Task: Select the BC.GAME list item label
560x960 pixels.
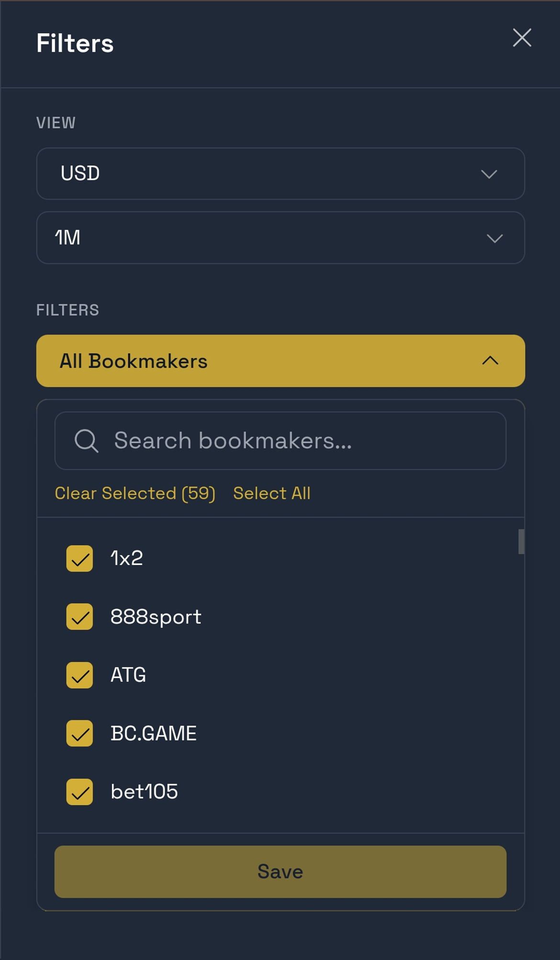Action: tap(153, 734)
